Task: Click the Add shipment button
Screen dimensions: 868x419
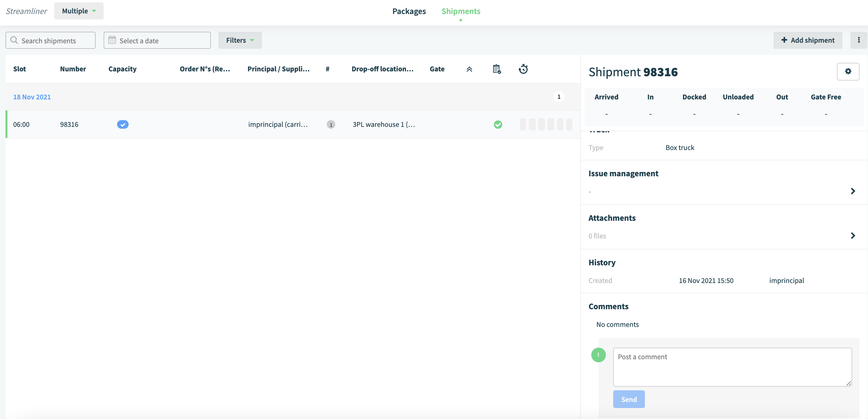Action: [807, 40]
